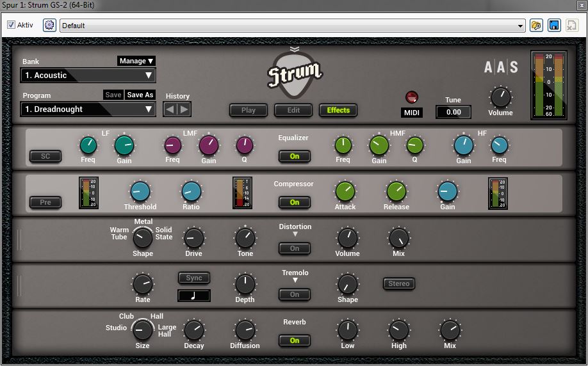Open the Manage dropdown menu
This screenshot has width=588, height=366.
pos(136,61)
